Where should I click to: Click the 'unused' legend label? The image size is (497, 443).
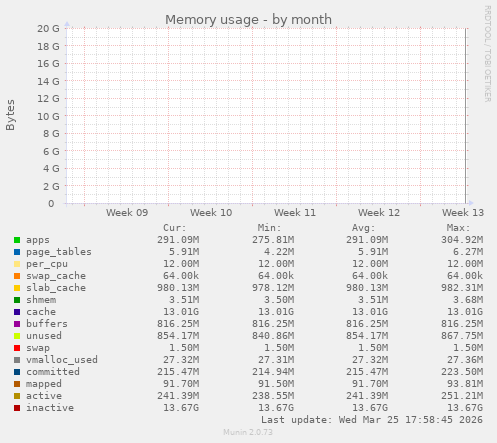pyautogui.click(x=44, y=336)
